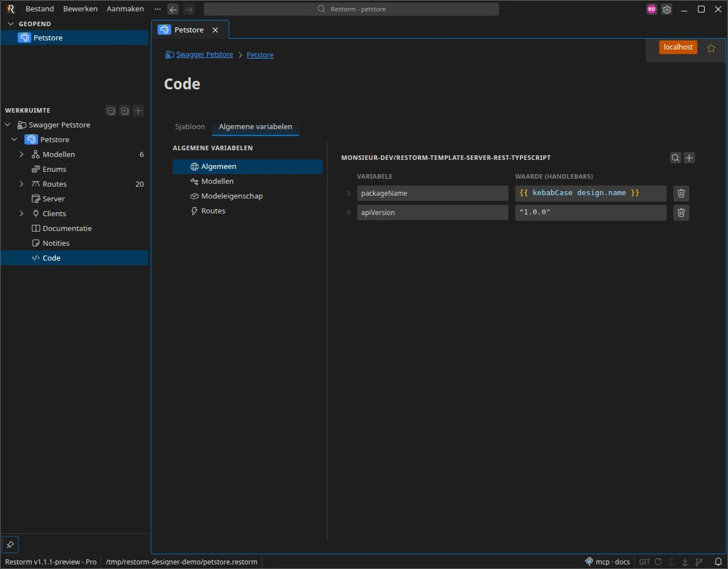Refresh Git status
728x569 pixels.
click(x=658, y=562)
